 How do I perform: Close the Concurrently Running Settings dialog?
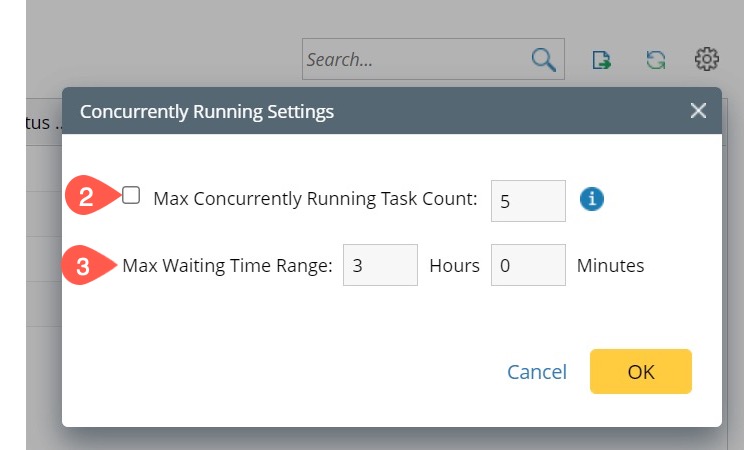698,111
